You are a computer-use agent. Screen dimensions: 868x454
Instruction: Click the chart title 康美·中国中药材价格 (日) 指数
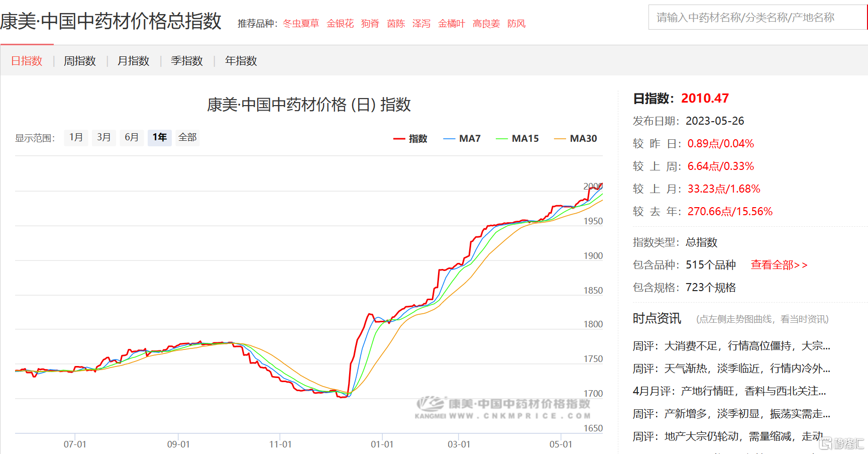click(309, 105)
